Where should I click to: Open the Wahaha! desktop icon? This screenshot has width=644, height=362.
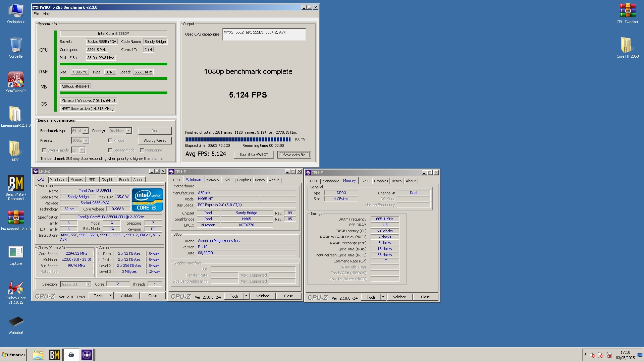(x=16, y=325)
